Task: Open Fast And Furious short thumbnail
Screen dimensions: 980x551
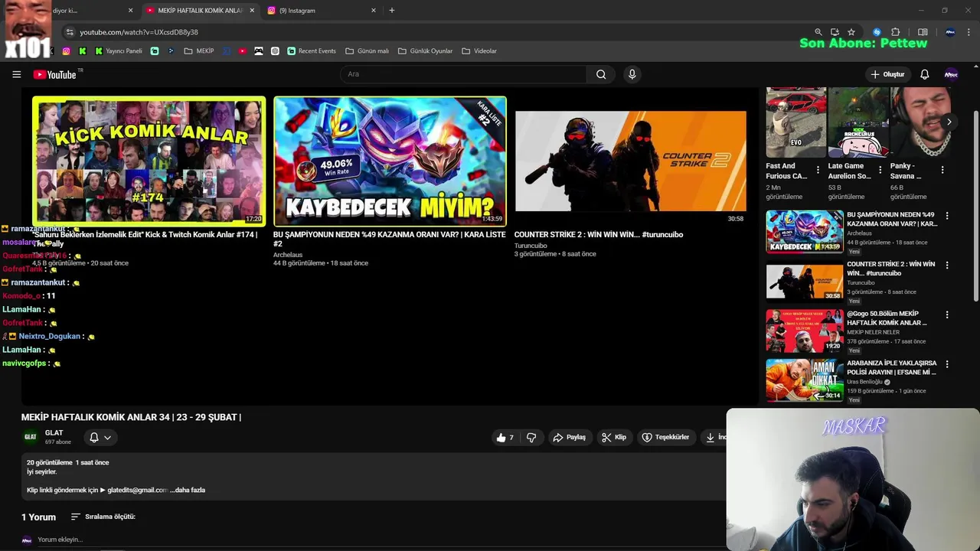Action: [x=796, y=122]
